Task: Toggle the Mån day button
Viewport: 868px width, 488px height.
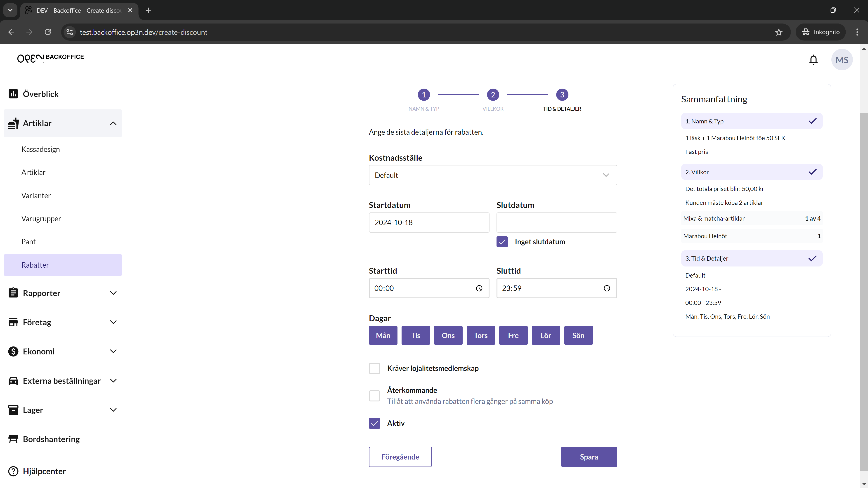Action: (x=383, y=335)
